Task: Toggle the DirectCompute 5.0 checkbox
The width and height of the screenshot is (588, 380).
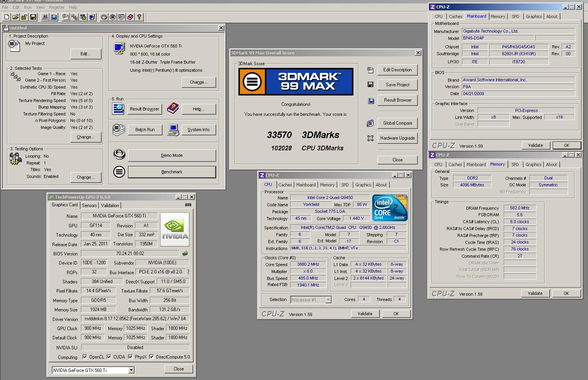Action: pos(151,357)
